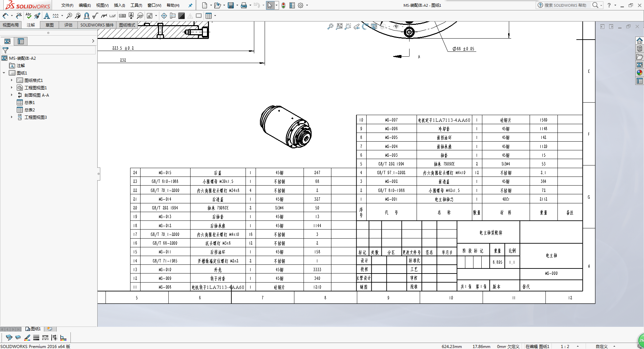Add a Surface Finish symbol
This screenshot has height=349, width=644.
95,15
